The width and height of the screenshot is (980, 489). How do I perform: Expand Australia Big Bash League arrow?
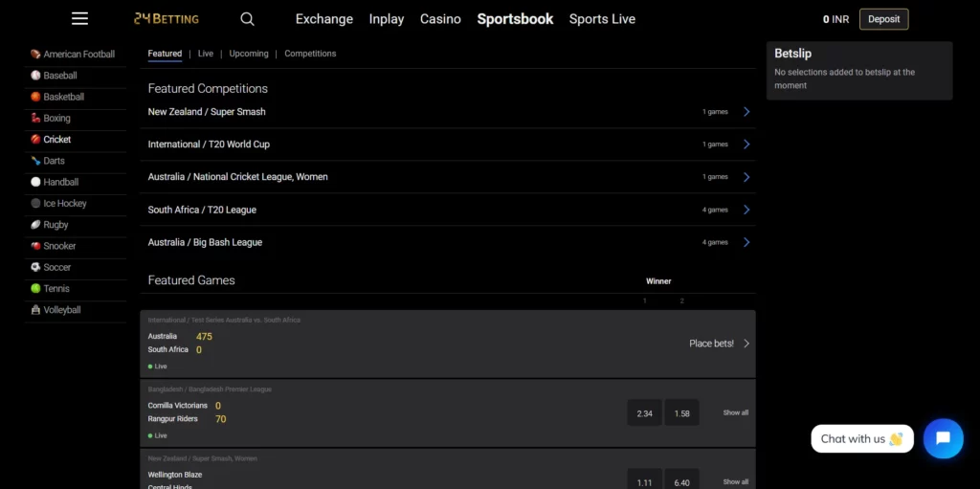click(x=746, y=242)
